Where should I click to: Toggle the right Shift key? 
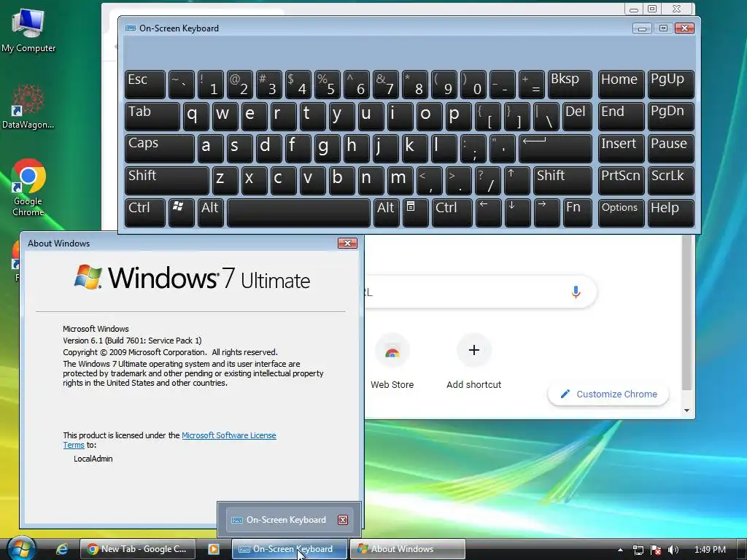pos(562,181)
